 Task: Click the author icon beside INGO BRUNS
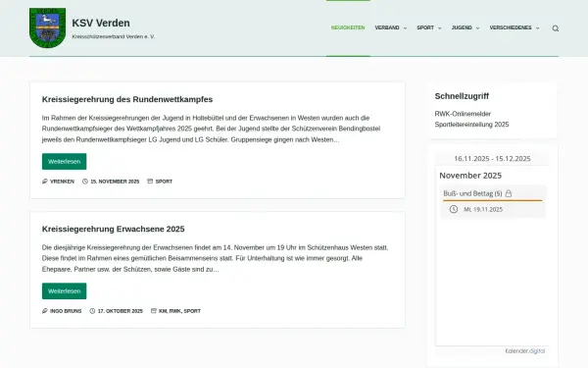[45, 311]
